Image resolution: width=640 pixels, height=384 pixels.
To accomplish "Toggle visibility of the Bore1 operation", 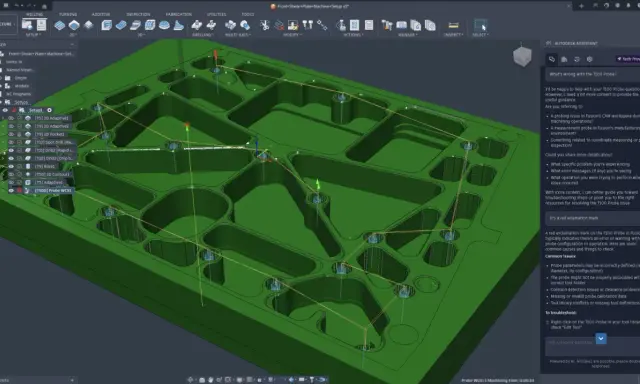I will click(11, 166).
